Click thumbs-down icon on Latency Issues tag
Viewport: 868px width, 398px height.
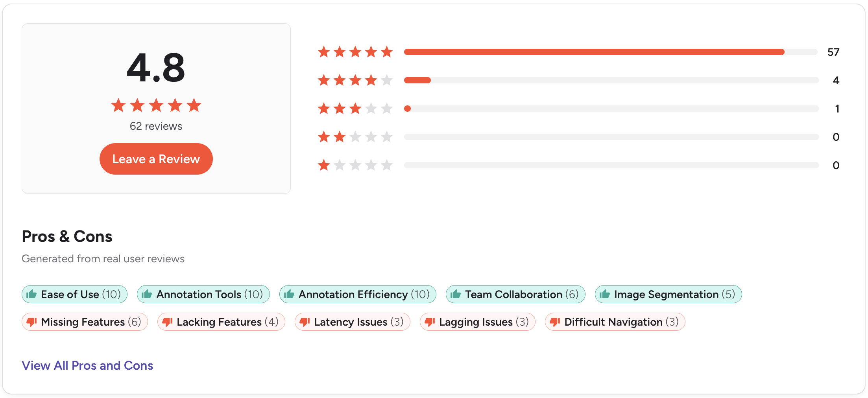305,322
